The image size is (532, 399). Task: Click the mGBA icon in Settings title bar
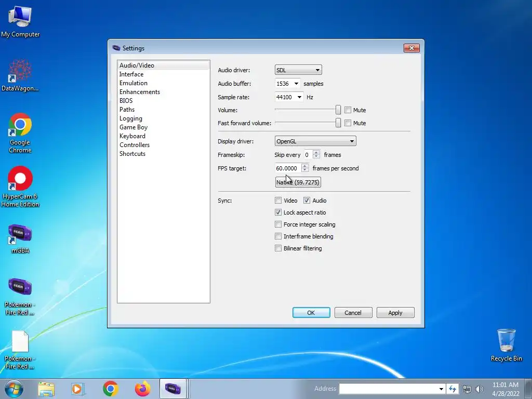pos(116,48)
